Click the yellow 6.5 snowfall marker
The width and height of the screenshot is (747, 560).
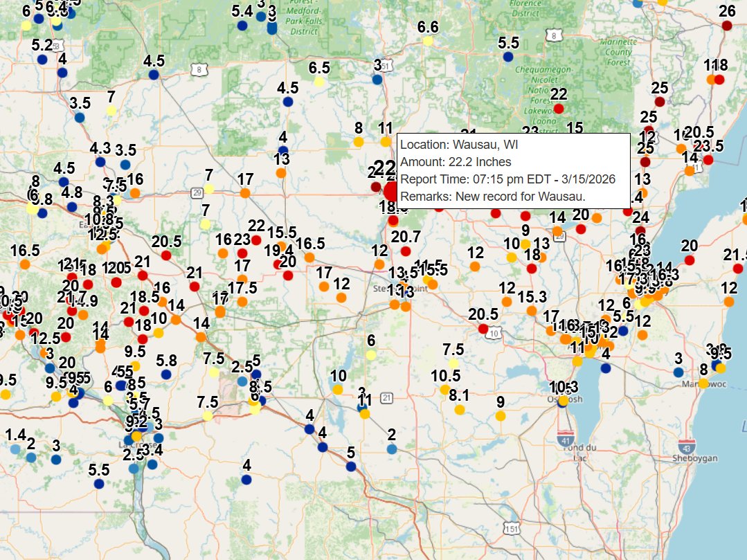(x=318, y=82)
